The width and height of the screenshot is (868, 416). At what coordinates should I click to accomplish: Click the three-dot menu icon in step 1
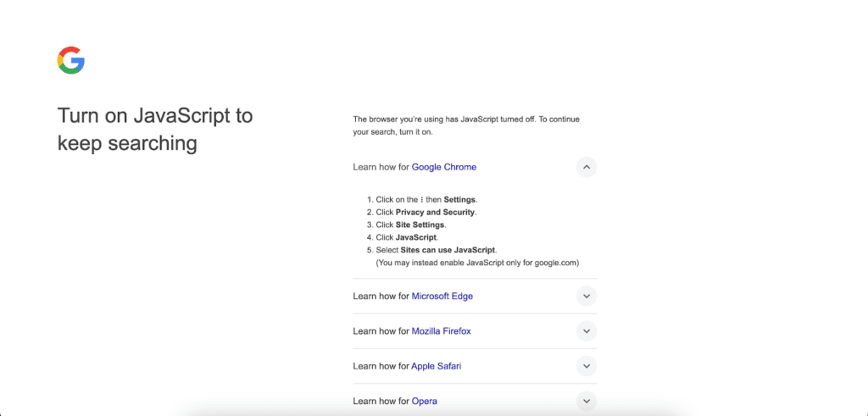point(421,200)
